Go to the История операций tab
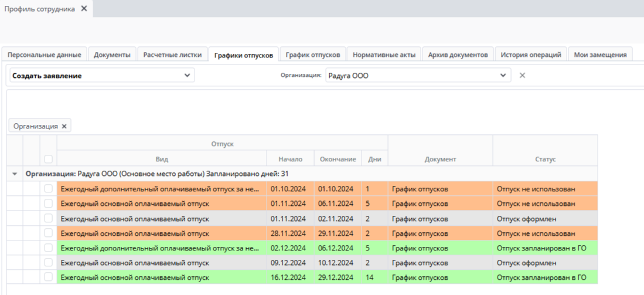Screen dimensions: 644x295 coord(531,55)
